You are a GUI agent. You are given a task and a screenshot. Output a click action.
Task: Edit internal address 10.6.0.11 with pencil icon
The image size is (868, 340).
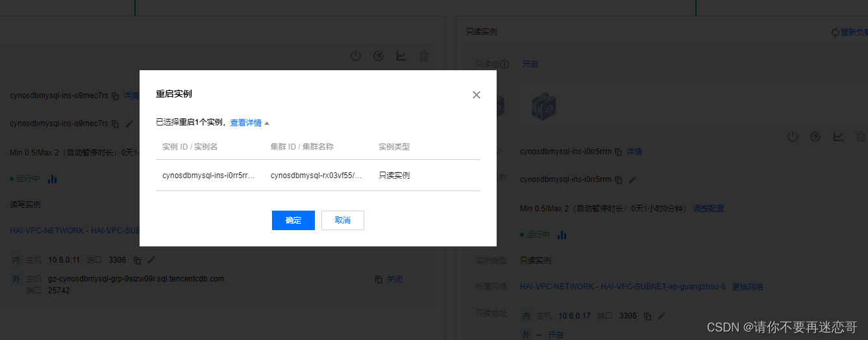151,260
